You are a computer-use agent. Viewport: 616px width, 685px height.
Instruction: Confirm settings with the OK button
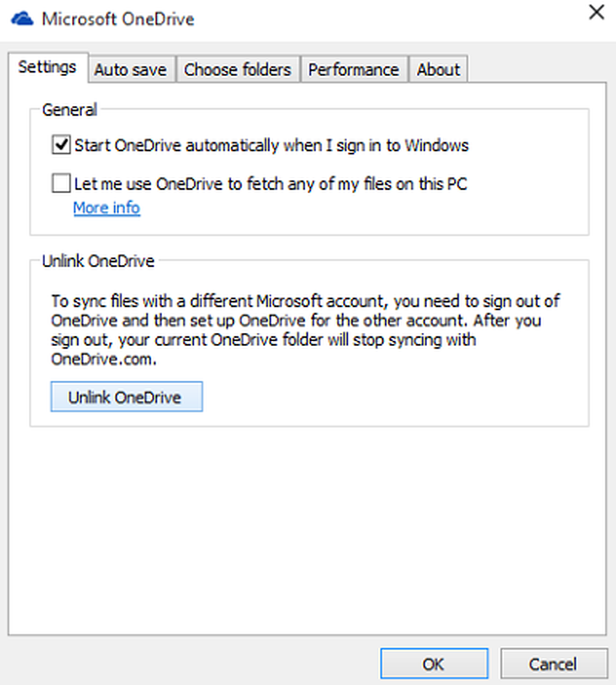tap(434, 663)
